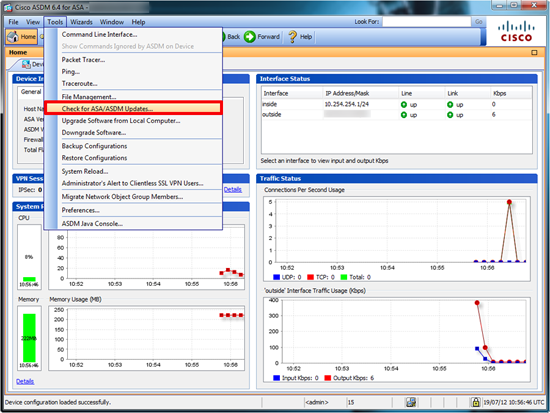The width and height of the screenshot is (550, 413).
Task: Select Check for ASA/ASDM Updates
Action: [133, 108]
